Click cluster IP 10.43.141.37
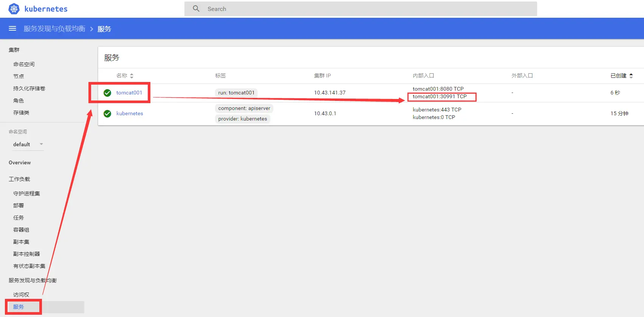Image resolution: width=644 pixels, height=317 pixels. (x=330, y=93)
